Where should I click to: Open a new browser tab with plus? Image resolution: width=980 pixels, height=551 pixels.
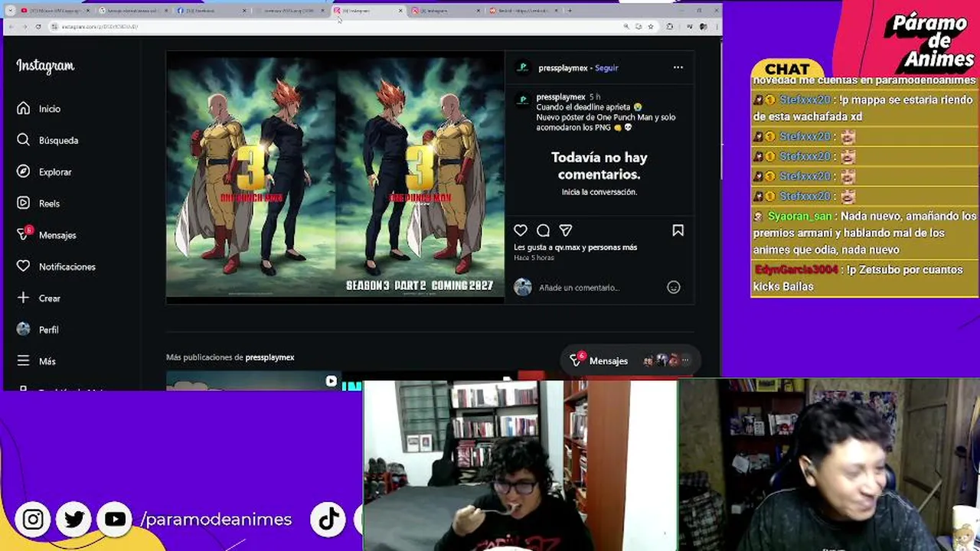[x=569, y=11]
